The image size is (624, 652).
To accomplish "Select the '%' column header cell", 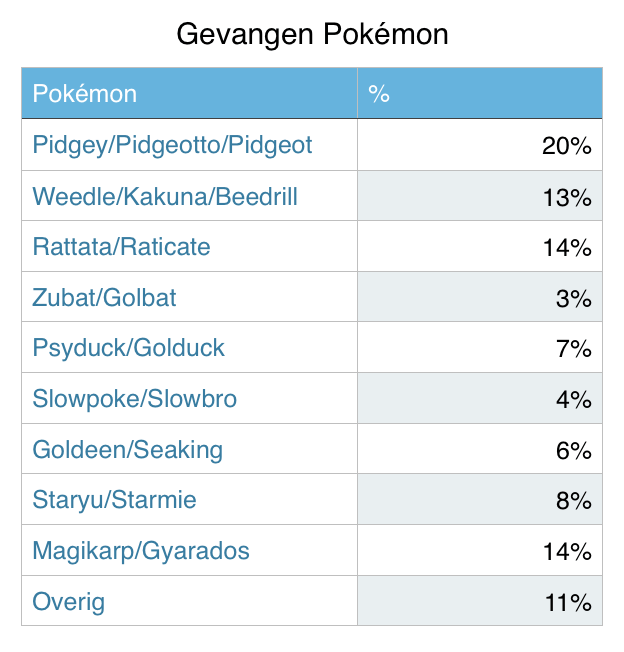I will [x=479, y=94].
